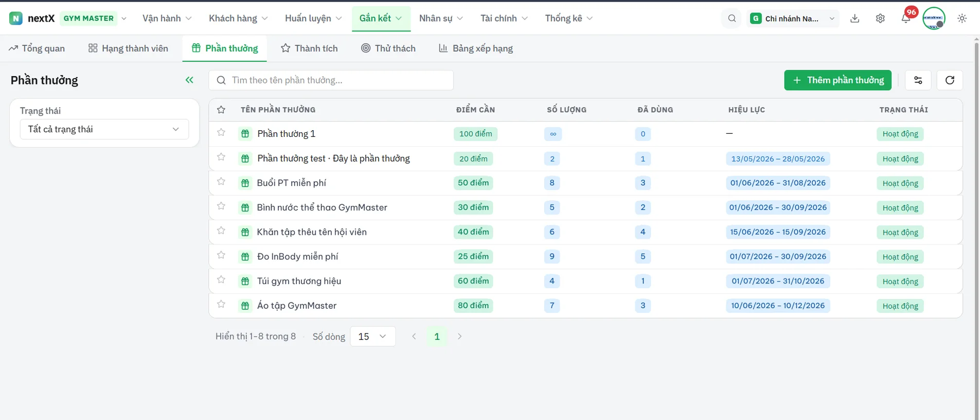This screenshot has width=980, height=420.
Task: Open notifications bell with 96 badge
Action: click(x=906, y=19)
